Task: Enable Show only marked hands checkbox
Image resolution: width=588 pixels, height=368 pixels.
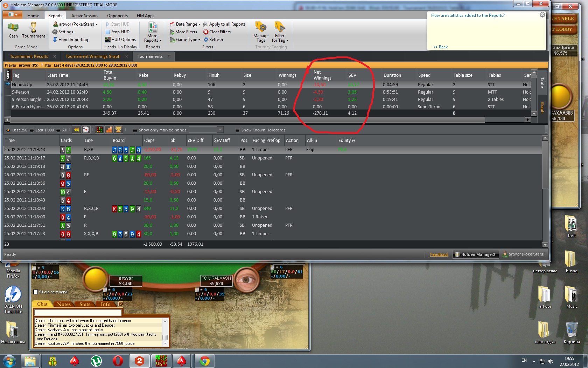Action: point(135,130)
